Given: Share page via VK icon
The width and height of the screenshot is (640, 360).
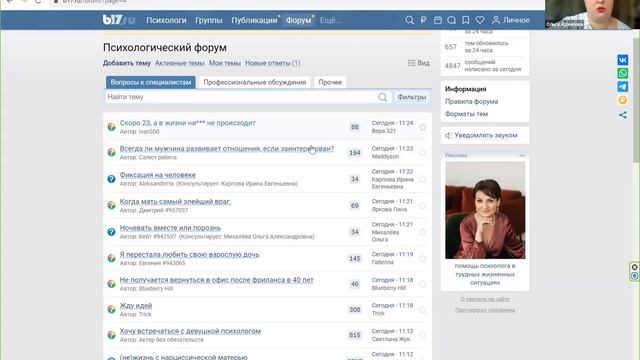Looking at the screenshot, I should coord(622,60).
